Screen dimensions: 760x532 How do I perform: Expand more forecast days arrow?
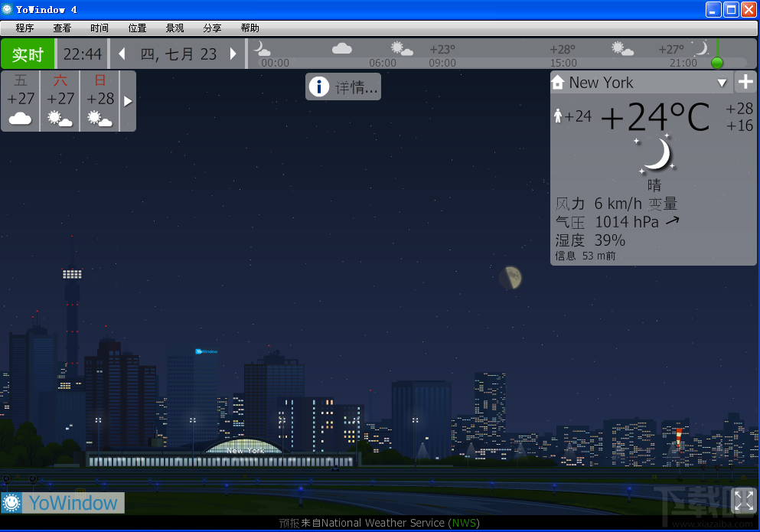(128, 101)
